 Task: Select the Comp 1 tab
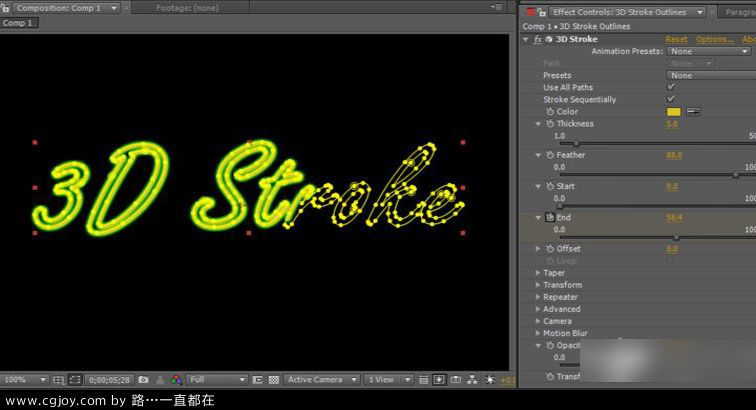19,23
